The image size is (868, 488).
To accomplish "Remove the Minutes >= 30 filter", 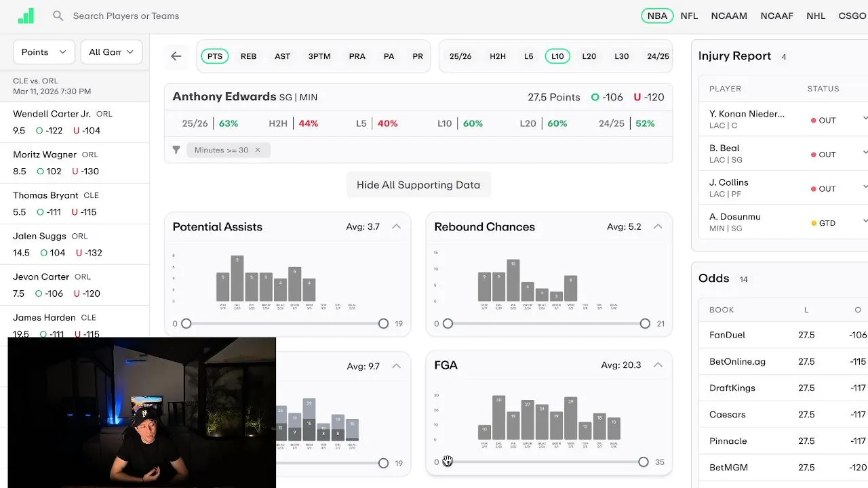I will [258, 150].
